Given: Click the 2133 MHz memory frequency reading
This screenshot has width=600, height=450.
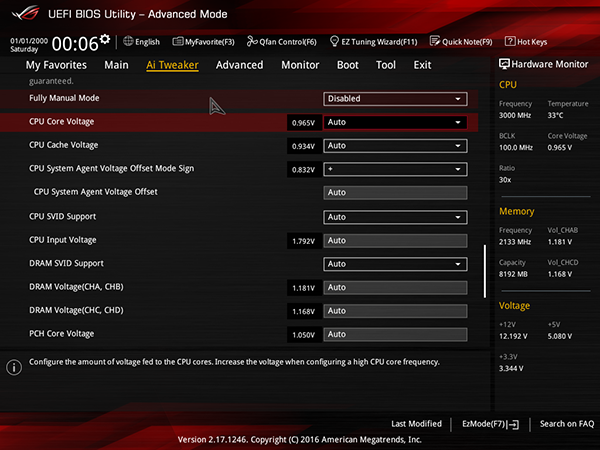Looking at the screenshot, I should [515, 242].
